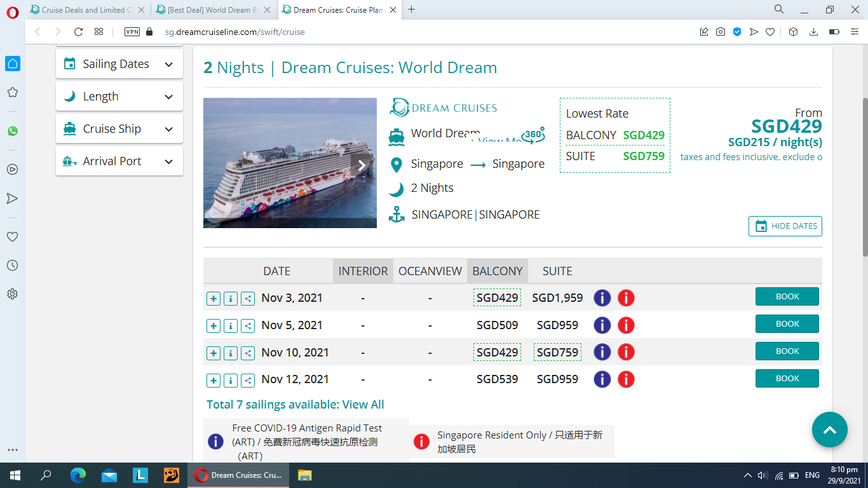Book the Nov 10, 2021 sailing
Image resolution: width=868 pixels, height=488 pixels.
(x=787, y=351)
